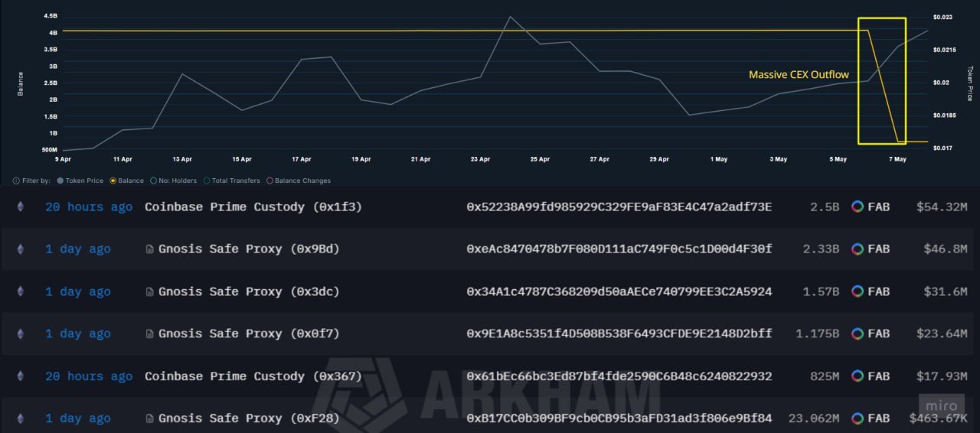980x433 pixels.
Task: Click Ethereum icon on Coinbase Prime Custody (0x1f3) row
Action: tap(21, 207)
